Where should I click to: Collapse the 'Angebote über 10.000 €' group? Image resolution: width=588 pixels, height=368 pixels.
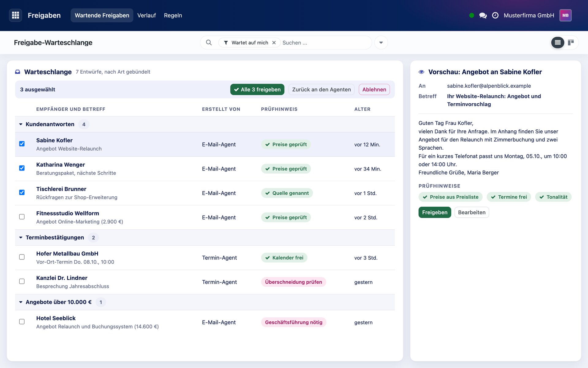21,302
